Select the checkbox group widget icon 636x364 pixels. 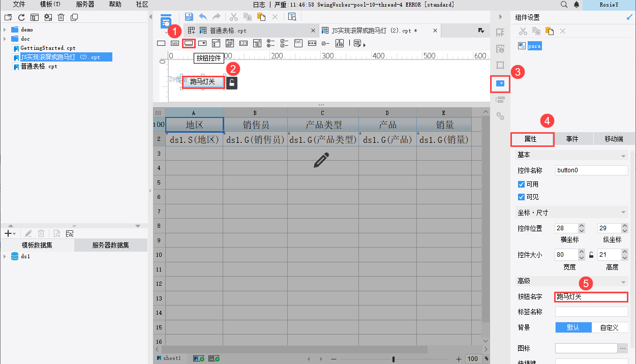coord(285,43)
